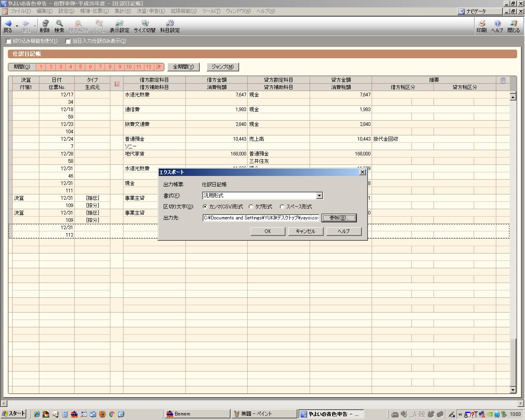Open the ツール(T) menu

pyautogui.click(x=211, y=11)
